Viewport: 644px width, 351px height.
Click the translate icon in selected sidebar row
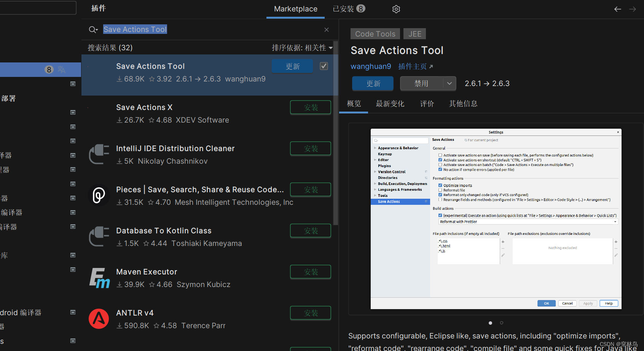point(61,70)
